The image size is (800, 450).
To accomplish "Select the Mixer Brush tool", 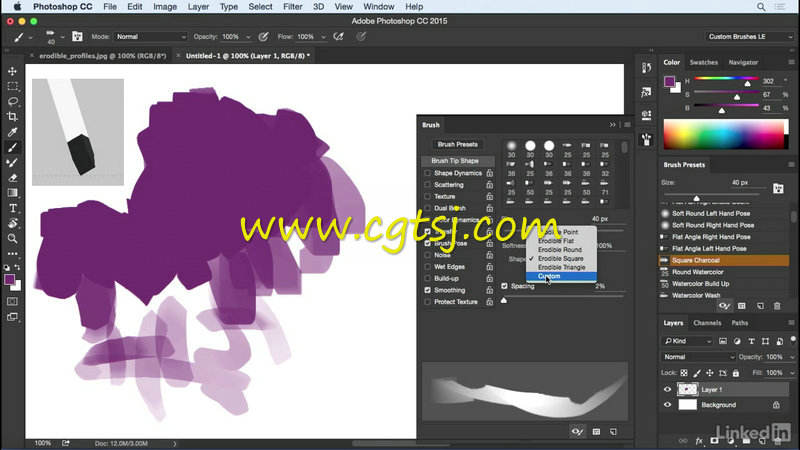I will point(12,163).
